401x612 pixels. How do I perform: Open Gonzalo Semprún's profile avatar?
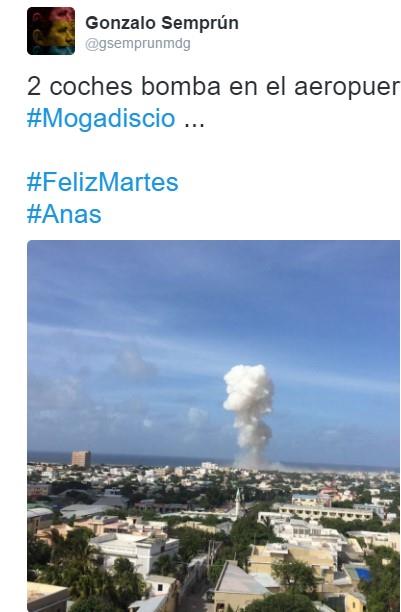51,31
